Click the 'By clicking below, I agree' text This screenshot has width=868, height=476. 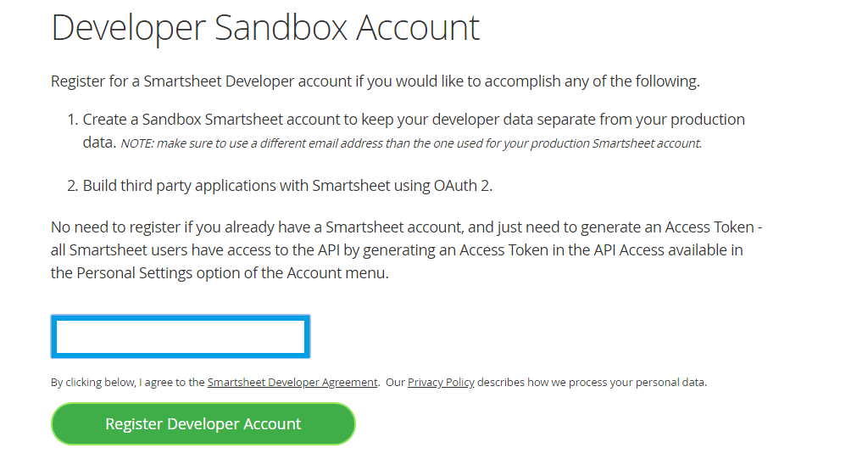pyautogui.click(x=127, y=383)
